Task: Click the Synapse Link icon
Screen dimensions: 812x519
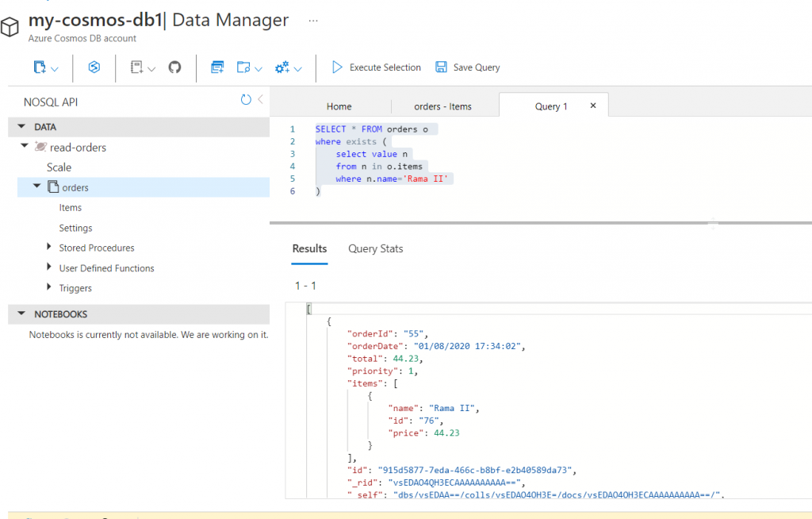Action: point(94,68)
